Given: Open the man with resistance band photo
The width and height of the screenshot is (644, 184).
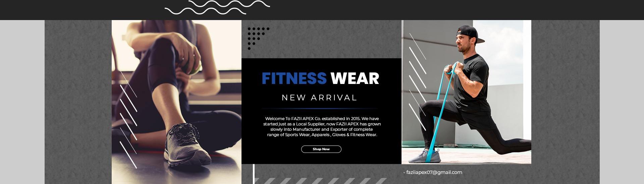Looking at the screenshot, I should coord(466,92).
